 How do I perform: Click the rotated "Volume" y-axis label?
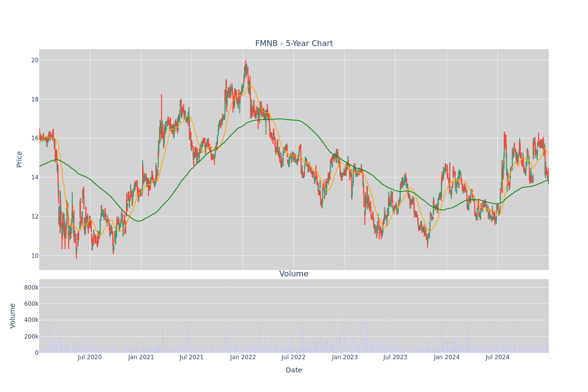click(x=13, y=316)
